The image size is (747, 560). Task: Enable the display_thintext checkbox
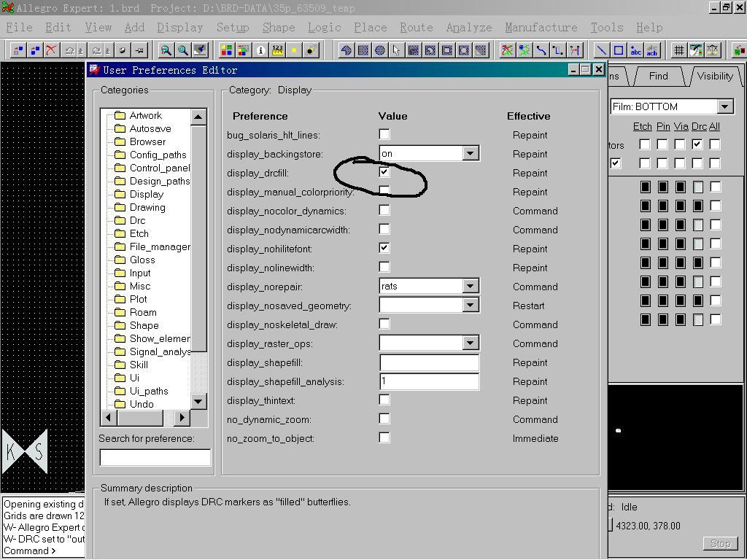point(384,400)
